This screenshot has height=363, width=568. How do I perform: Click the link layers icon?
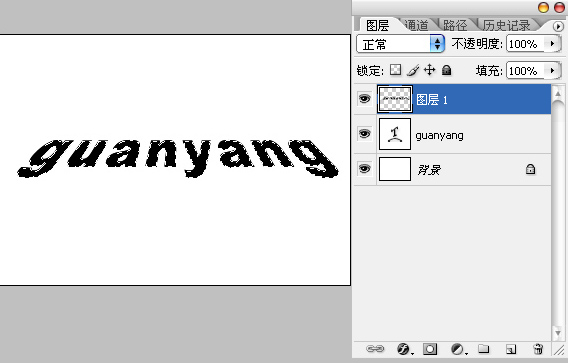coord(375,349)
